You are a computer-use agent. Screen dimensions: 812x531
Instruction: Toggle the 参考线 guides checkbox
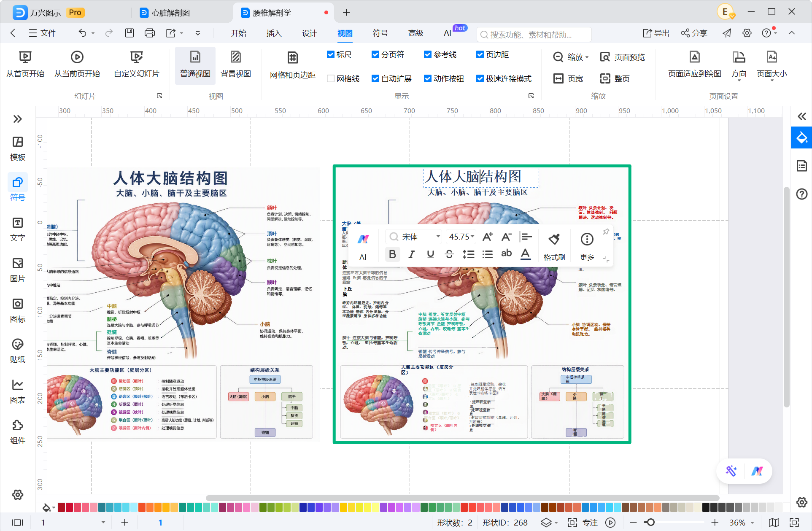coord(428,54)
